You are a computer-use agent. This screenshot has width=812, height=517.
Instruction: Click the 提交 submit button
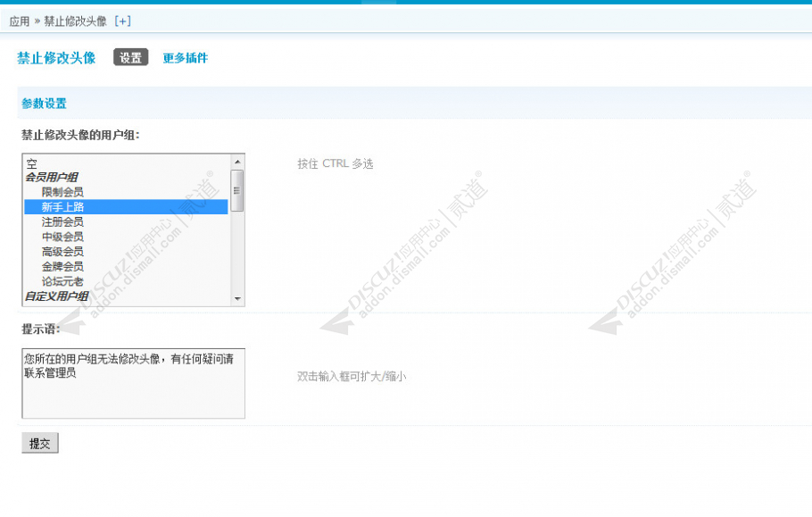tap(40, 443)
